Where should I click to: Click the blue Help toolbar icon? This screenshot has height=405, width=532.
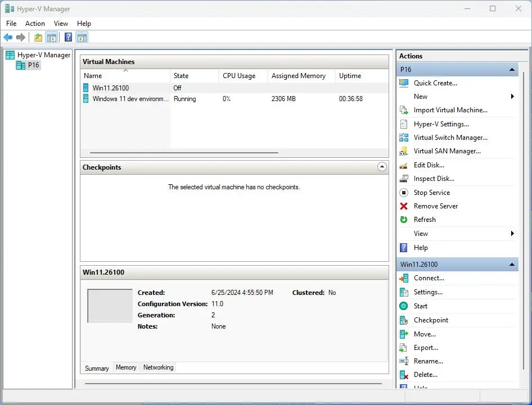click(x=68, y=37)
